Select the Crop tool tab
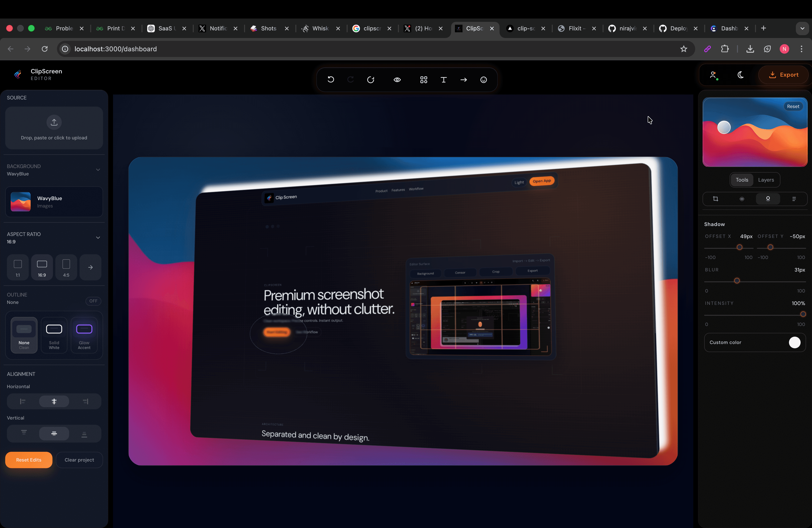Image resolution: width=812 pixels, height=528 pixels. [x=715, y=199]
